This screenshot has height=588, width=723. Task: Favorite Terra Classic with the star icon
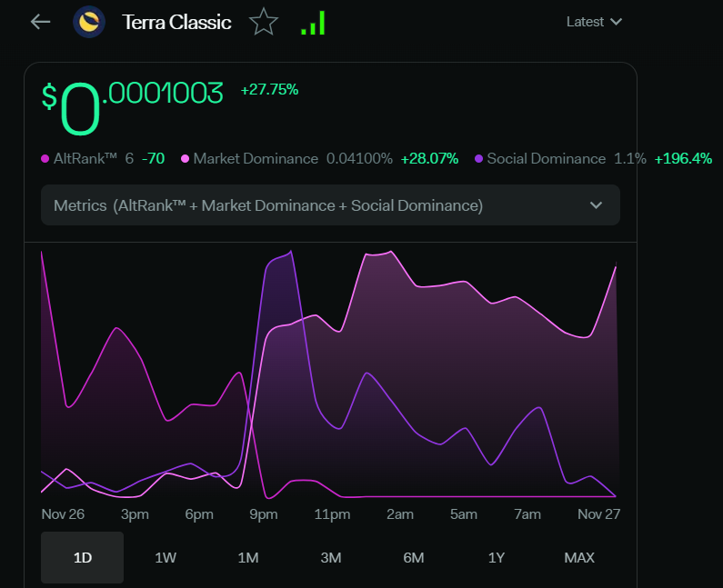tap(264, 22)
